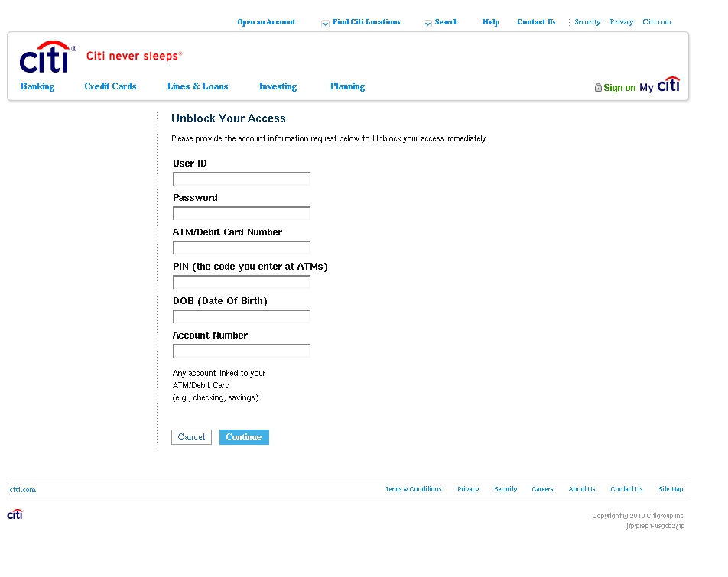Open the Lines & Loans menu
This screenshot has height=577, width=728.
(197, 86)
